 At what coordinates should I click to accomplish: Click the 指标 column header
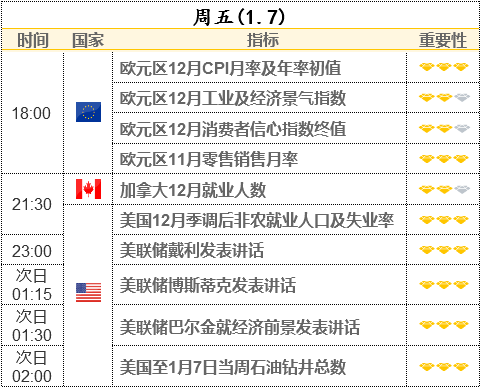coord(263,40)
